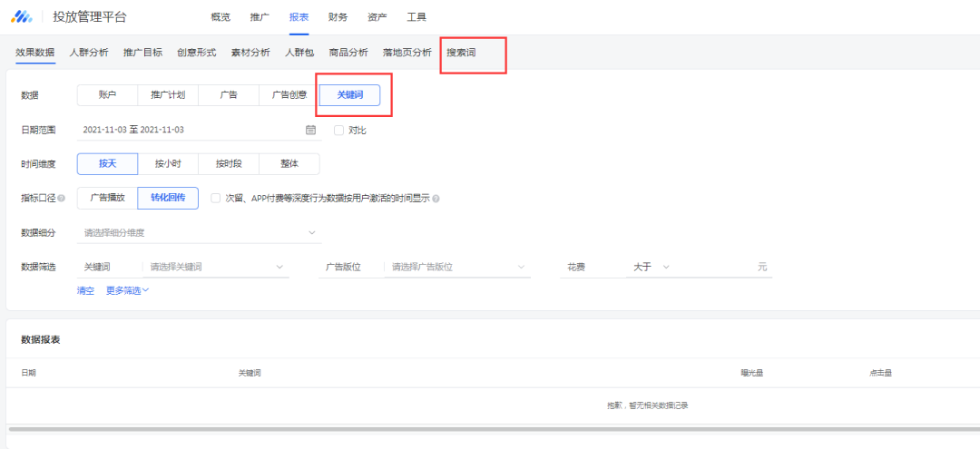
Task: Click the 花费 amount input field
Action: tap(724, 267)
